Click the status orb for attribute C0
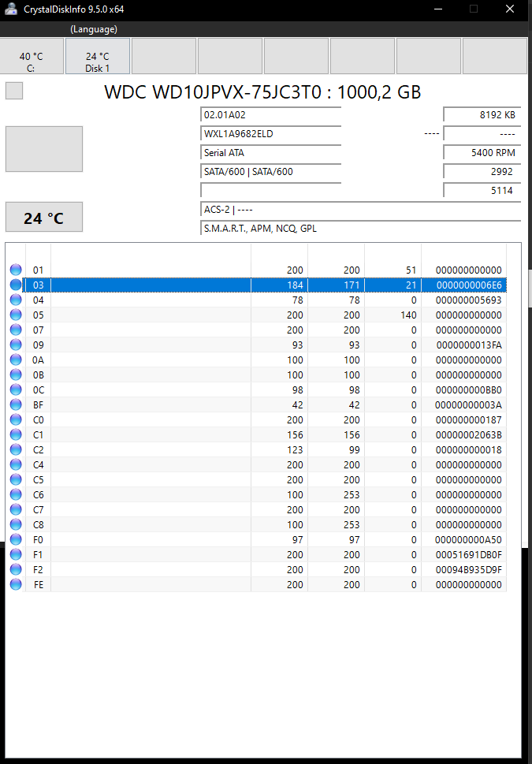This screenshot has width=532, height=764. [x=16, y=419]
